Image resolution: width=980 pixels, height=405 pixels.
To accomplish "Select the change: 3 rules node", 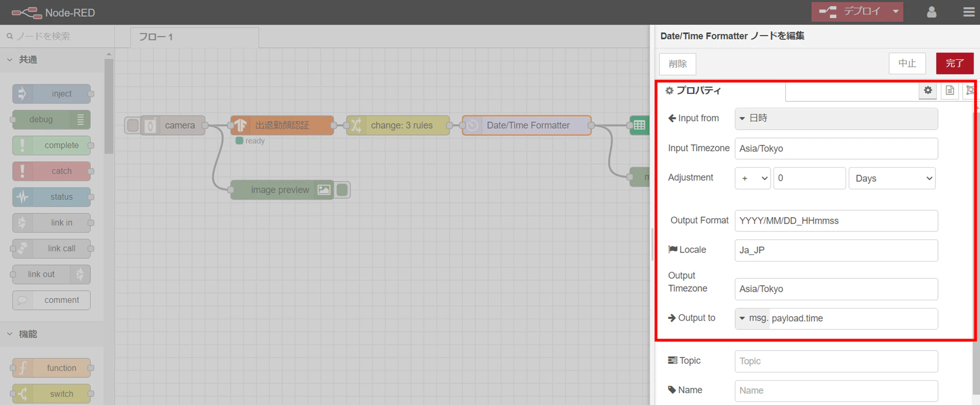I will (398, 125).
